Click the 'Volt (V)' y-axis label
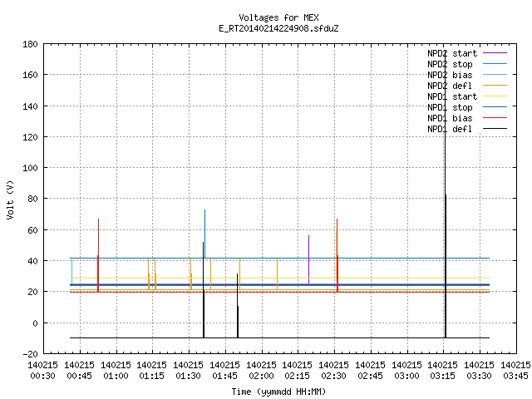 [10, 199]
